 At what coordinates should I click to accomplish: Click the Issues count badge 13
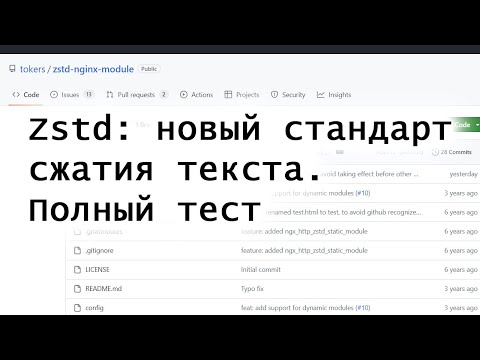89,94
